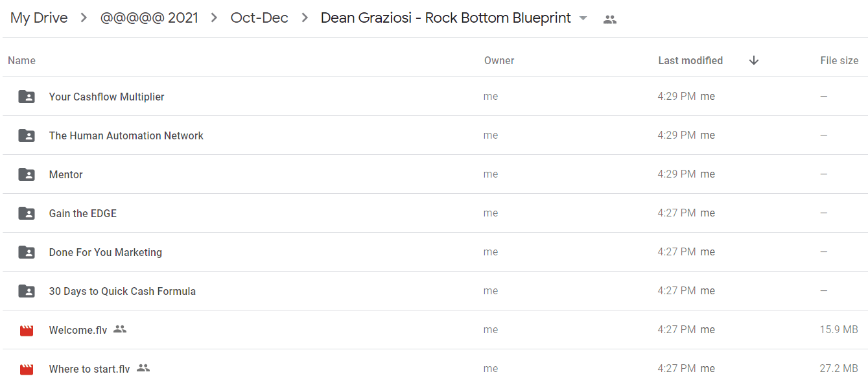The width and height of the screenshot is (868, 385).
Task: Go to My Drive in the breadcrumb
Action: (x=39, y=18)
